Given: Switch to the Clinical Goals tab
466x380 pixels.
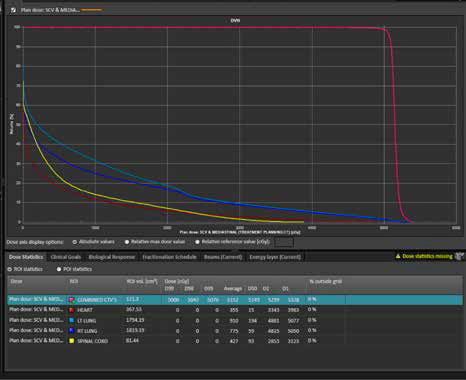Looking at the screenshot, I should click(x=66, y=257).
